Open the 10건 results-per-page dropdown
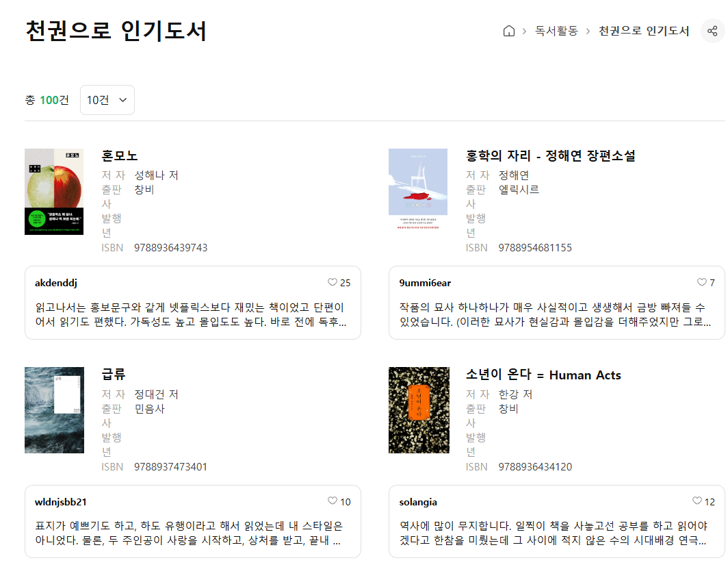This screenshot has width=728, height=567. pyautogui.click(x=107, y=99)
